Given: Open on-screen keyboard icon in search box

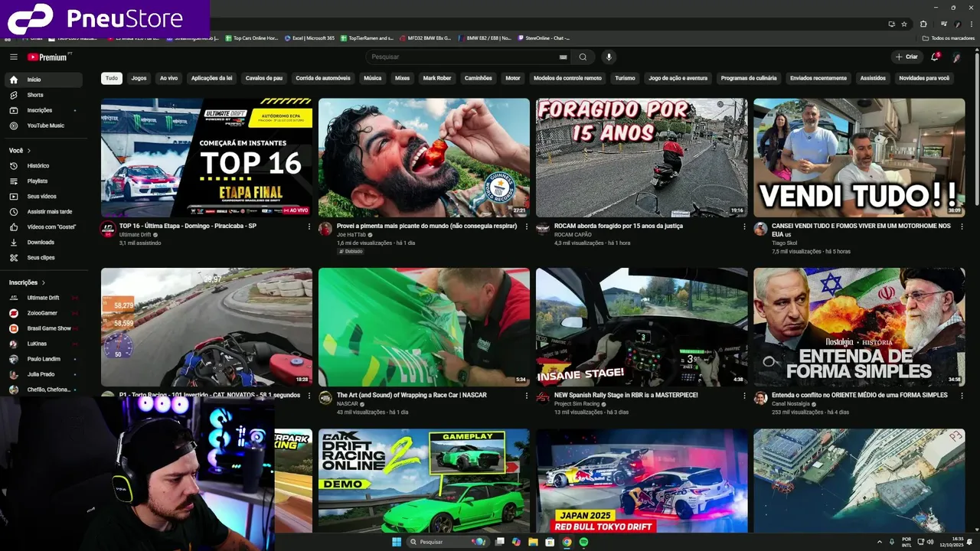Looking at the screenshot, I should 563,57.
